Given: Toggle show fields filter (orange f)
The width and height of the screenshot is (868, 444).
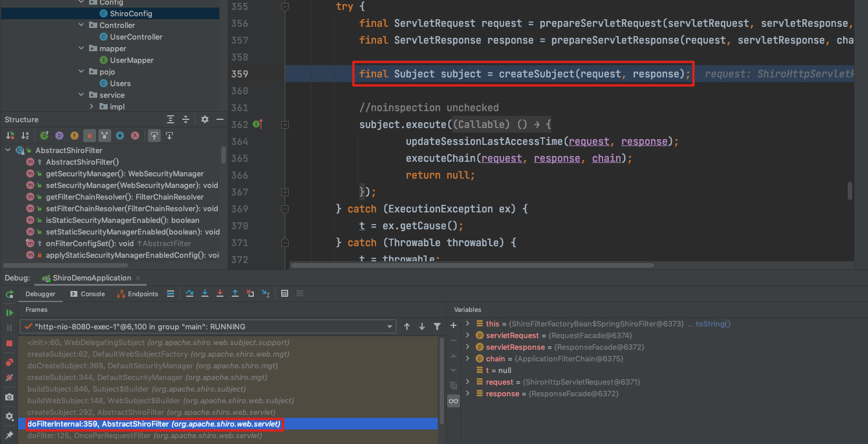Looking at the screenshot, I should tap(74, 136).
